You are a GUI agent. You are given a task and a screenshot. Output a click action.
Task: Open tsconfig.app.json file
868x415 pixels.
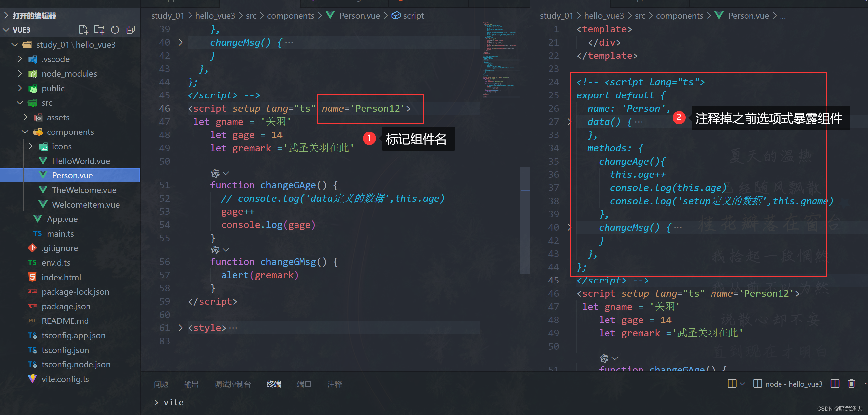(x=73, y=335)
